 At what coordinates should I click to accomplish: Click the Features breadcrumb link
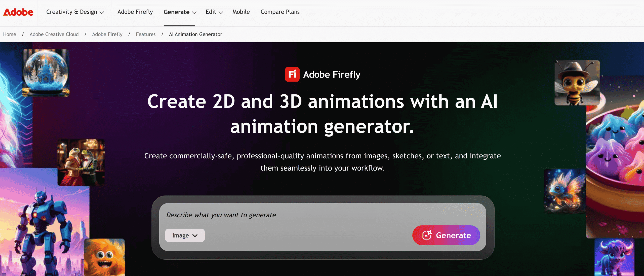click(145, 34)
